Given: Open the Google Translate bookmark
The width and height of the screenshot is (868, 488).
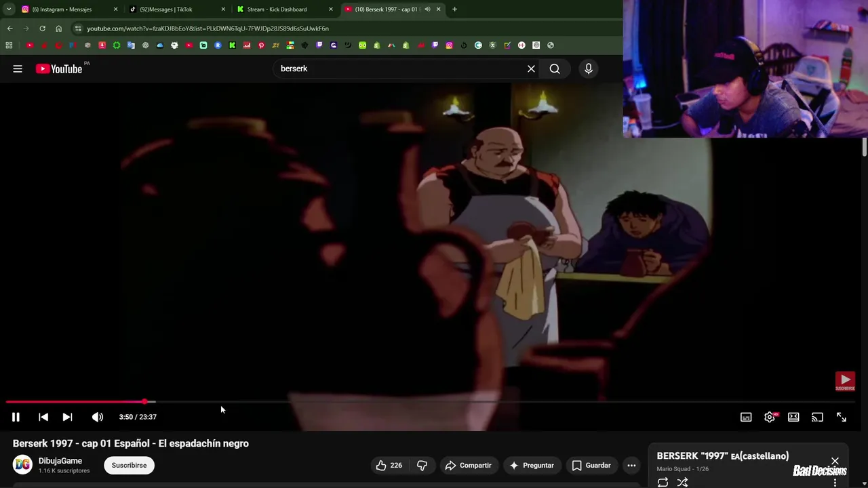Looking at the screenshot, I should pyautogui.click(x=131, y=45).
